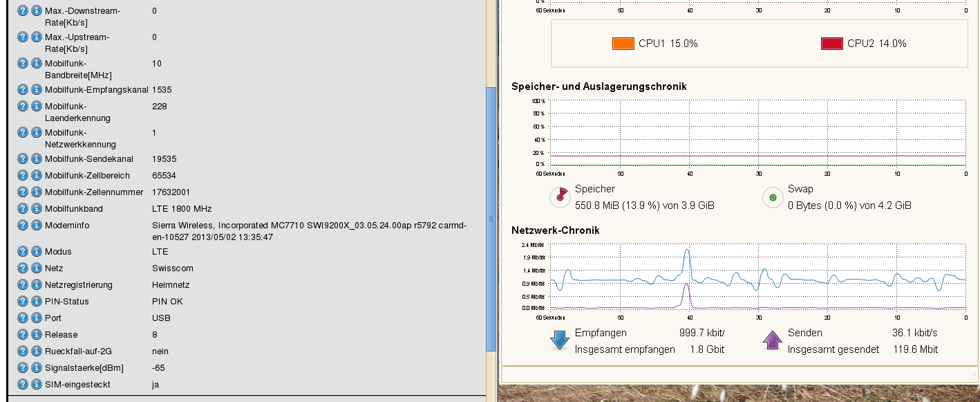Click the help icon for Netzregistrierung
Screen dimensions: 980x402
23,285
